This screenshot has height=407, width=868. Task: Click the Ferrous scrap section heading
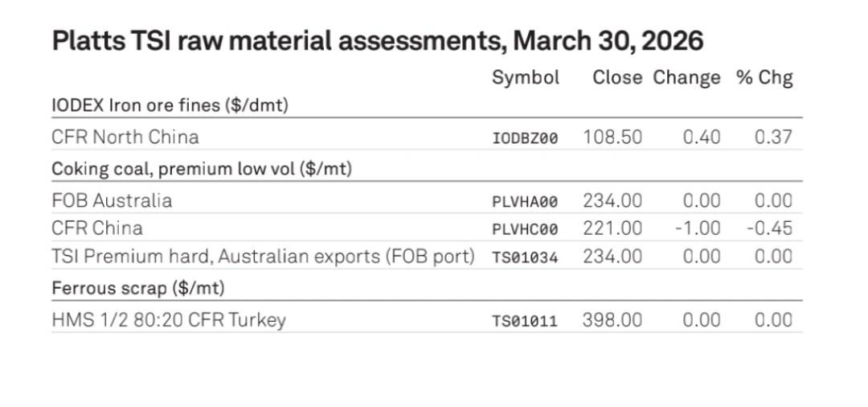coord(138,288)
